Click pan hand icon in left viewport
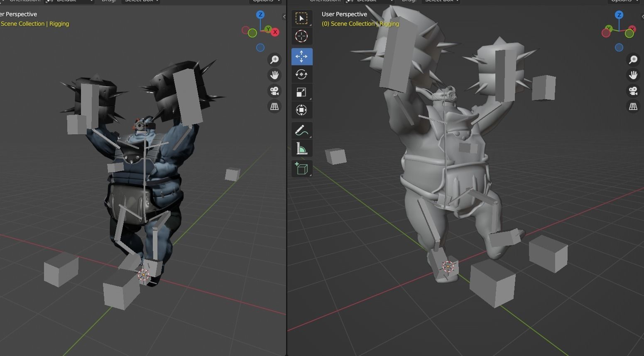The height and width of the screenshot is (356, 644). point(274,75)
